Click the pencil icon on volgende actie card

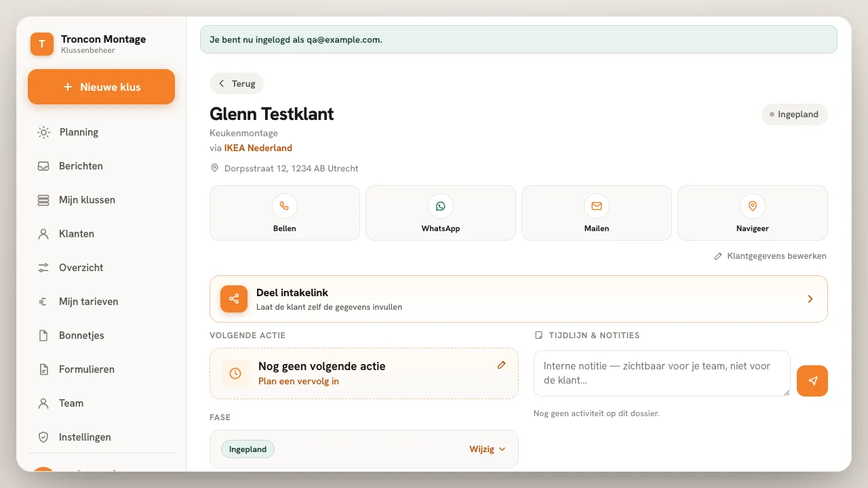[502, 365]
